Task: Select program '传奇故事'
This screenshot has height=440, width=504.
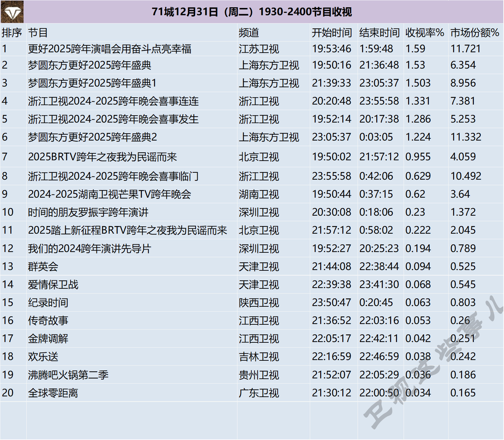Action: pos(48,321)
